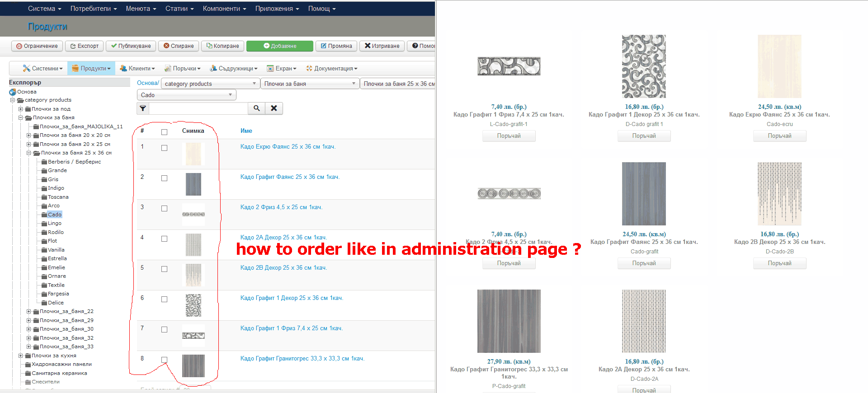This screenshot has height=393, width=868.
Task: Click the Delice folder icon
Action: [44, 303]
